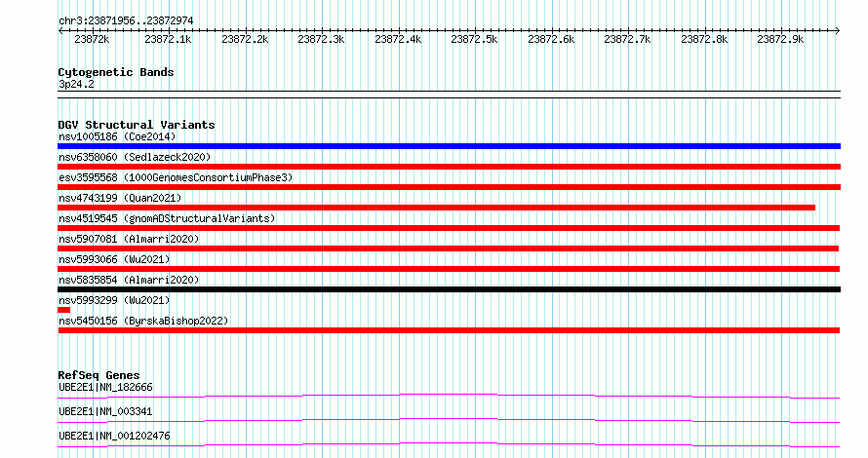Click the 3p24.2 band label
868x458 pixels.
coord(76,85)
